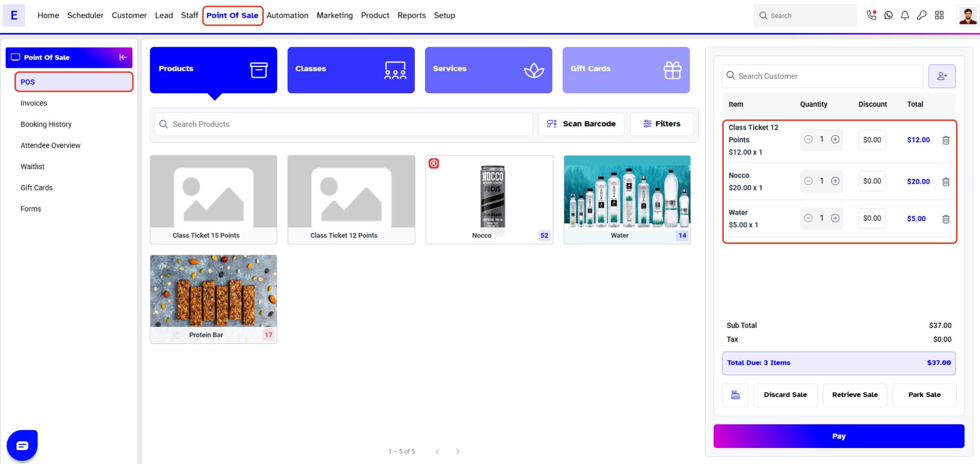Open Reports in top menu

click(x=411, y=15)
